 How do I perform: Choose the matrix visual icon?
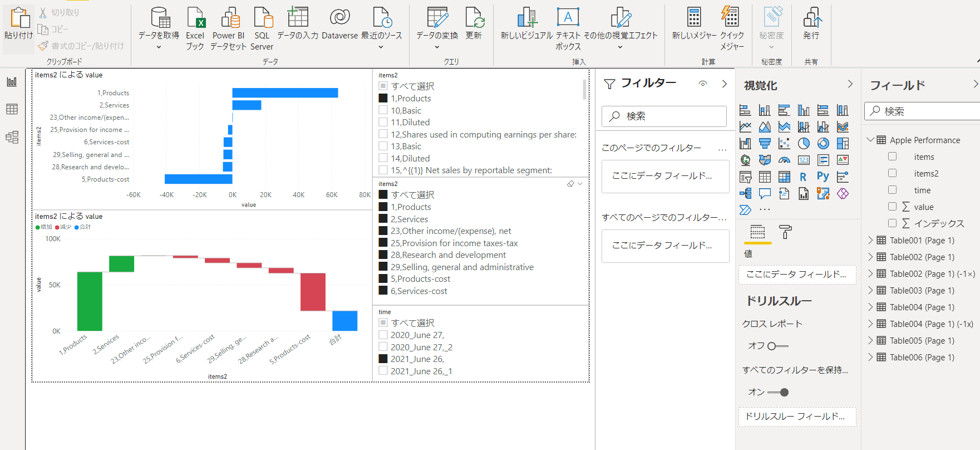[x=784, y=177]
